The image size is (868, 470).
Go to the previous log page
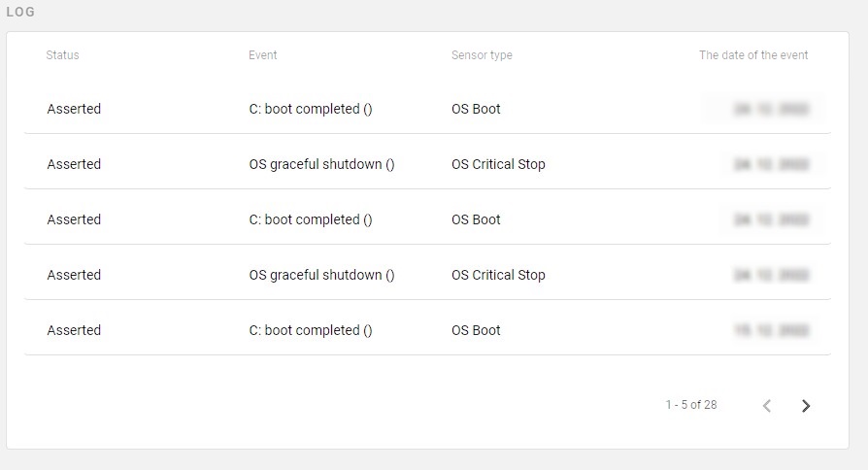pos(767,406)
